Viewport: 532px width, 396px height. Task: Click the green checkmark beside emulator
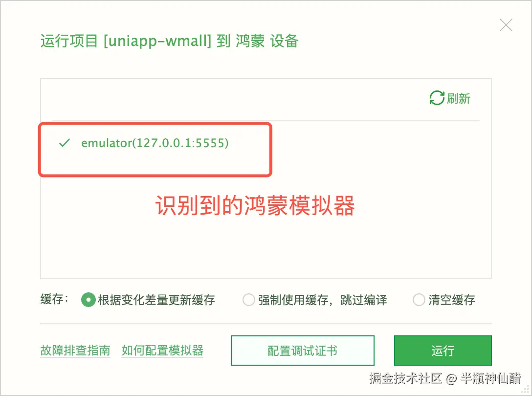[x=65, y=143]
